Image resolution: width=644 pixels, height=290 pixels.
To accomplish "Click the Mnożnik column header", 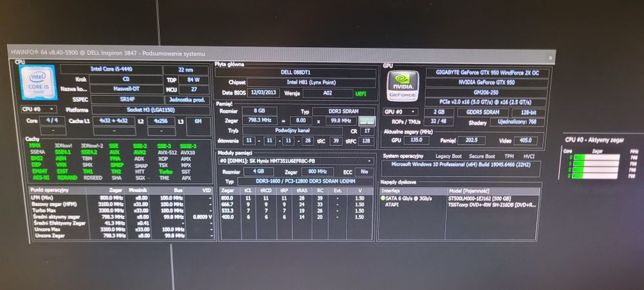I will [137, 191].
